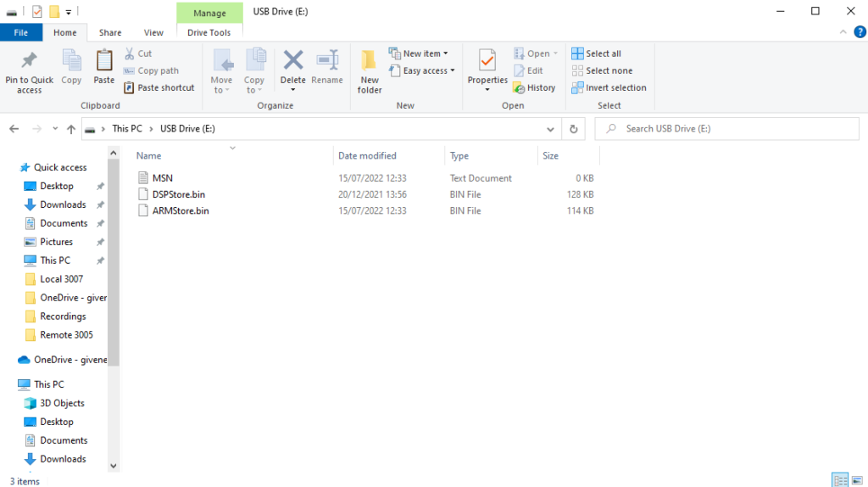Click the Refresh button beside address bar
Screen dimensions: 868x487
coord(574,129)
